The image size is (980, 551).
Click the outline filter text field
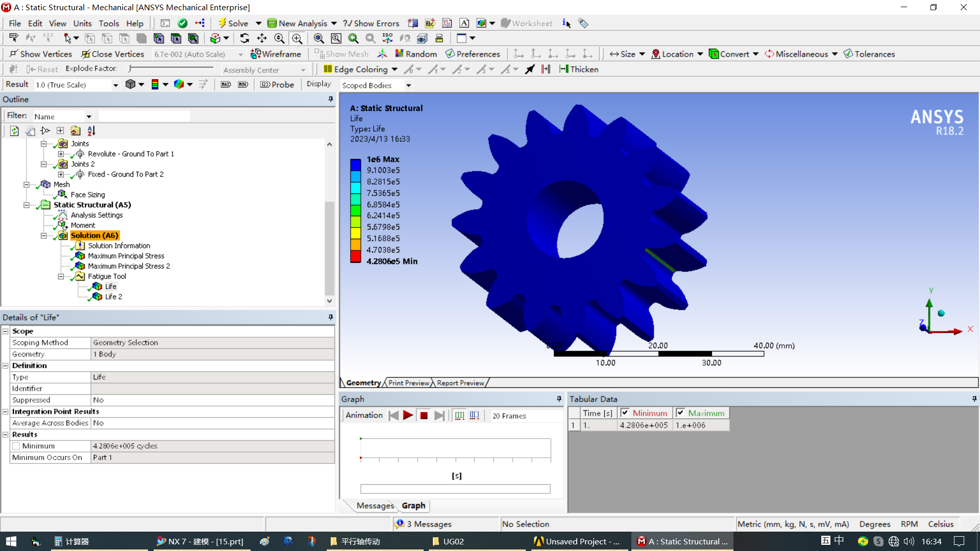pyautogui.click(x=144, y=116)
